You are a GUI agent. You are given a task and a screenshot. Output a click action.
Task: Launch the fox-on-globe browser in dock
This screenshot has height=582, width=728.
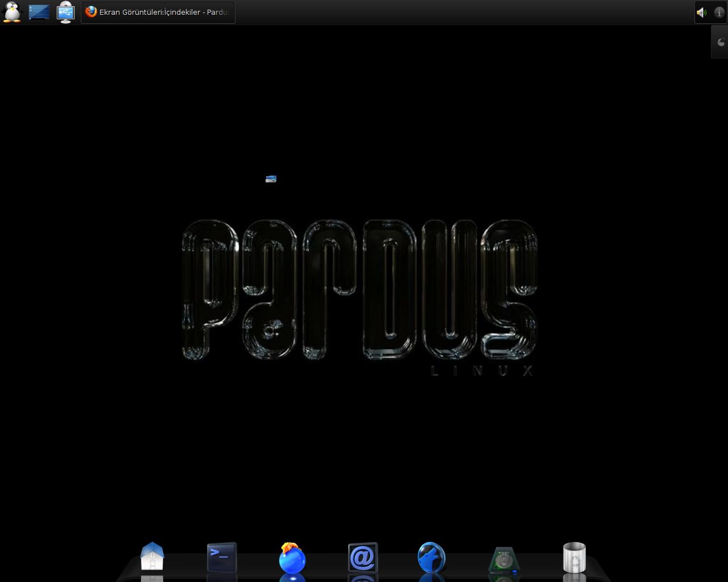tap(292, 558)
